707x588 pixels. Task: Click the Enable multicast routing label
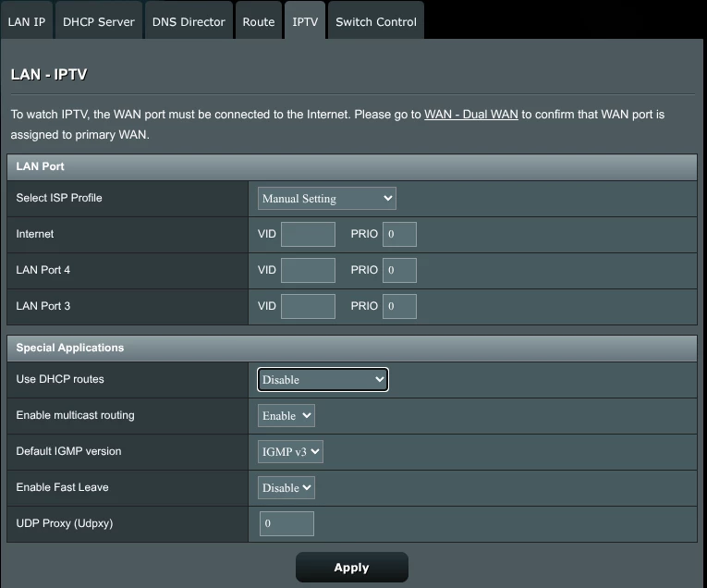(x=75, y=415)
